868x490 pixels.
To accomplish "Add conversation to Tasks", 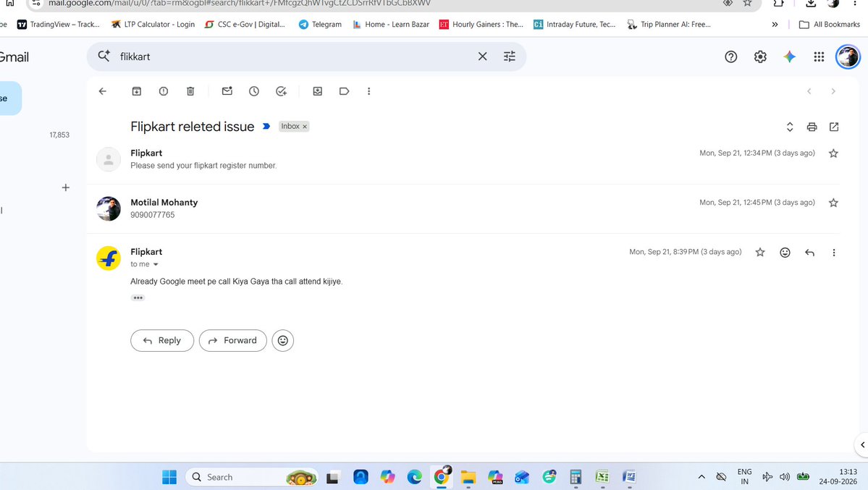I will coord(281,91).
